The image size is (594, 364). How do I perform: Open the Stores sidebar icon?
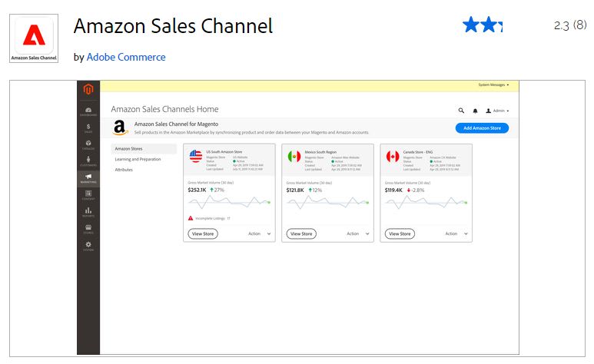point(88,229)
